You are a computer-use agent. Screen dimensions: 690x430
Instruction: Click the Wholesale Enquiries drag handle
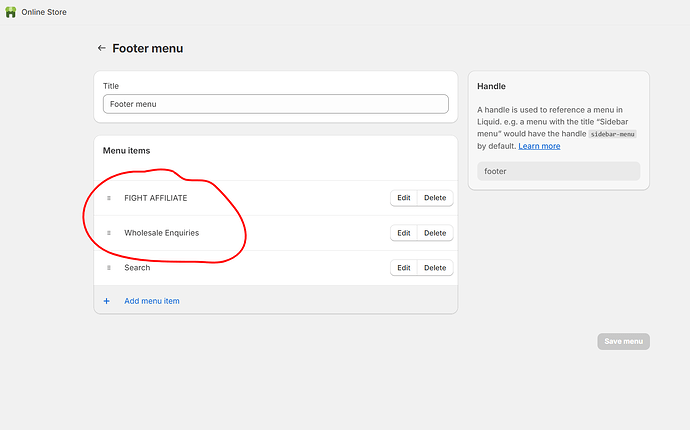[x=109, y=233]
